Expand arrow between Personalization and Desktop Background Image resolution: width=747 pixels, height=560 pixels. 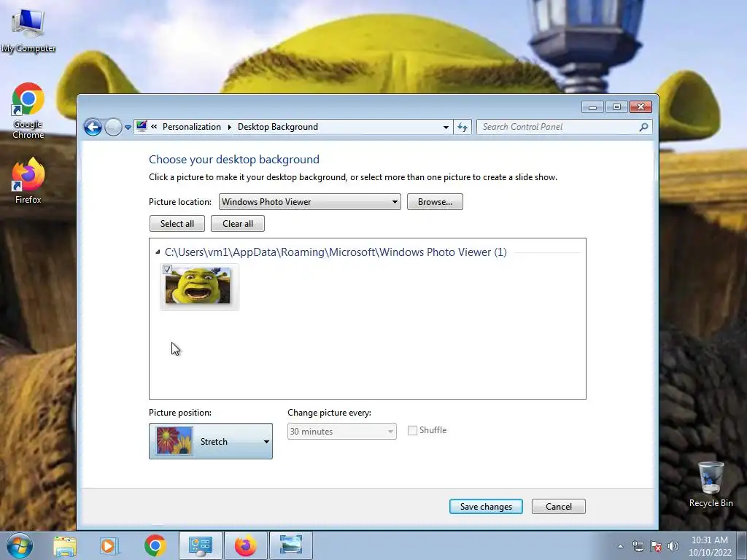229,127
